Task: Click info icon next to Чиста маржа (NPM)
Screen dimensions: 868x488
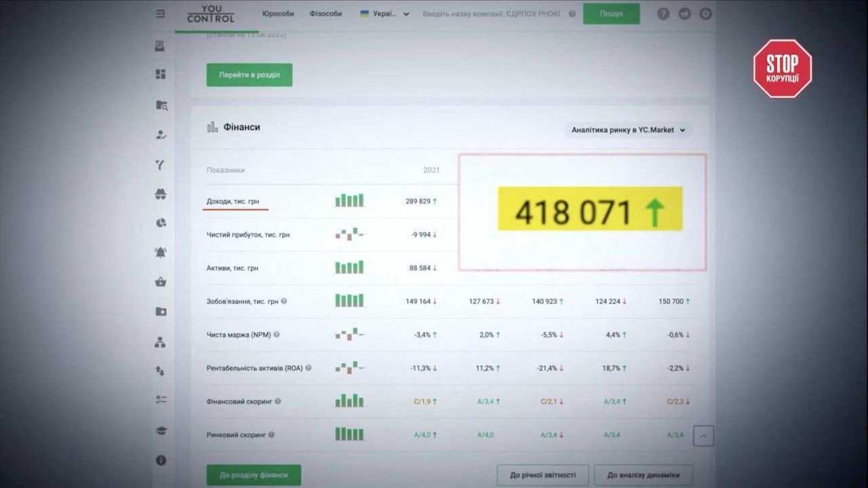Action: [x=277, y=335]
